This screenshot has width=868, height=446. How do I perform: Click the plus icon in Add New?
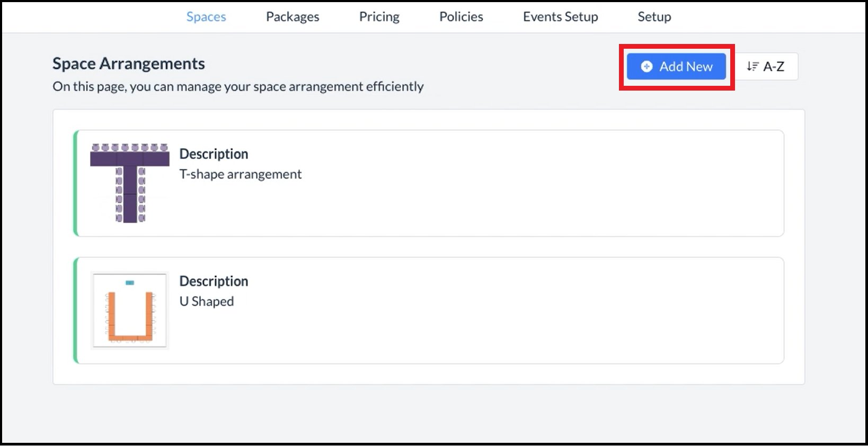646,67
